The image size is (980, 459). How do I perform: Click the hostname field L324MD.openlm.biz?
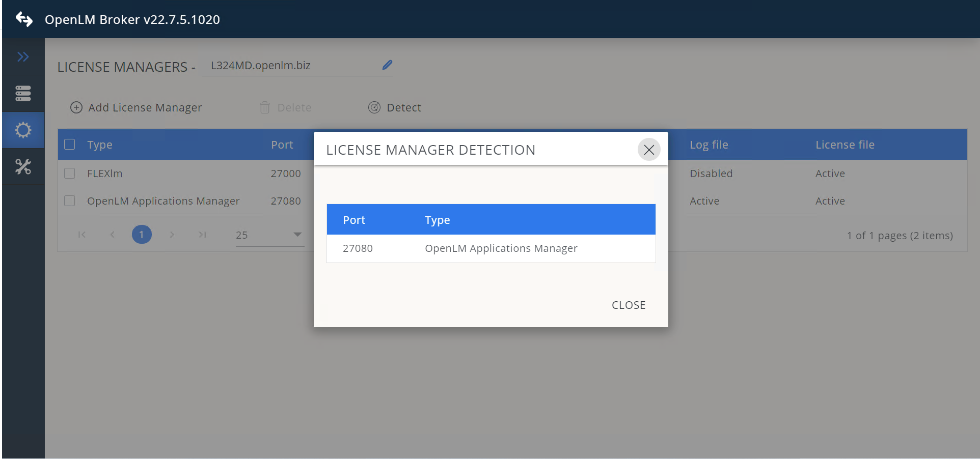tap(290, 66)
